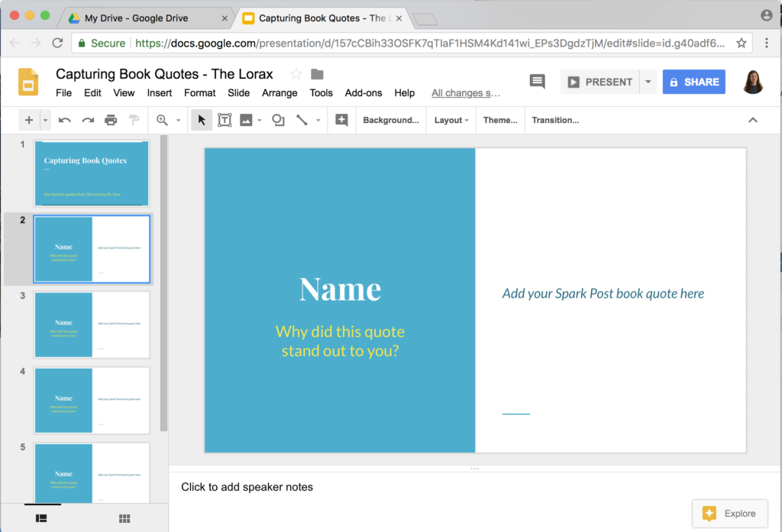This screenshot has height=532, width=782.
Task: Switch to grid view of slides
Action: (124, 518)
